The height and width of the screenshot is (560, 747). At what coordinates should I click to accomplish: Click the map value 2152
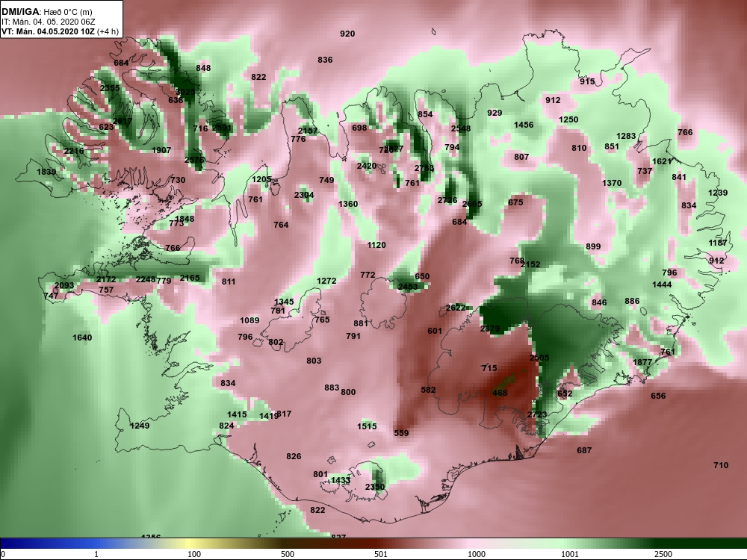[x=530, y=264]
